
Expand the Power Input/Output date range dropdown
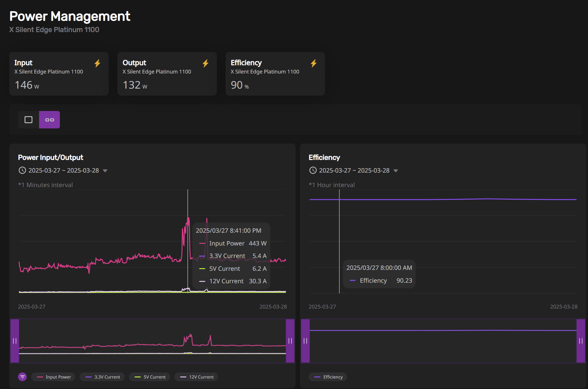point(105,171)
